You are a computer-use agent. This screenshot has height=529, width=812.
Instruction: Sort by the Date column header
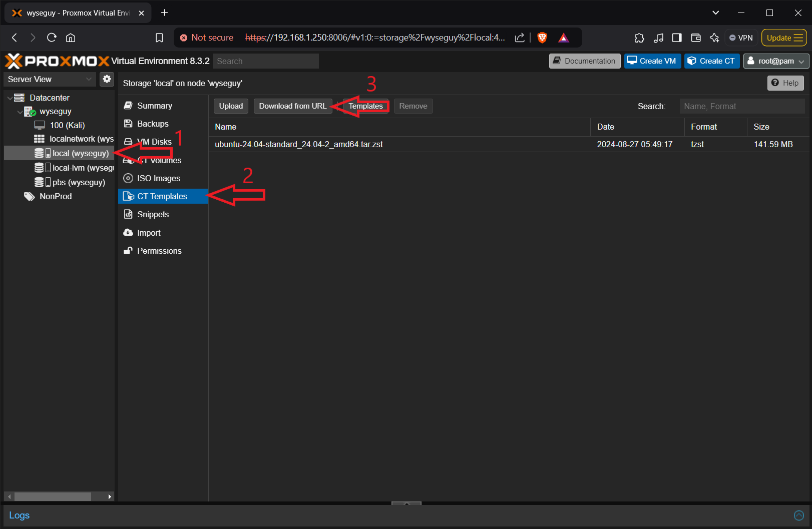tap(637, 127)
